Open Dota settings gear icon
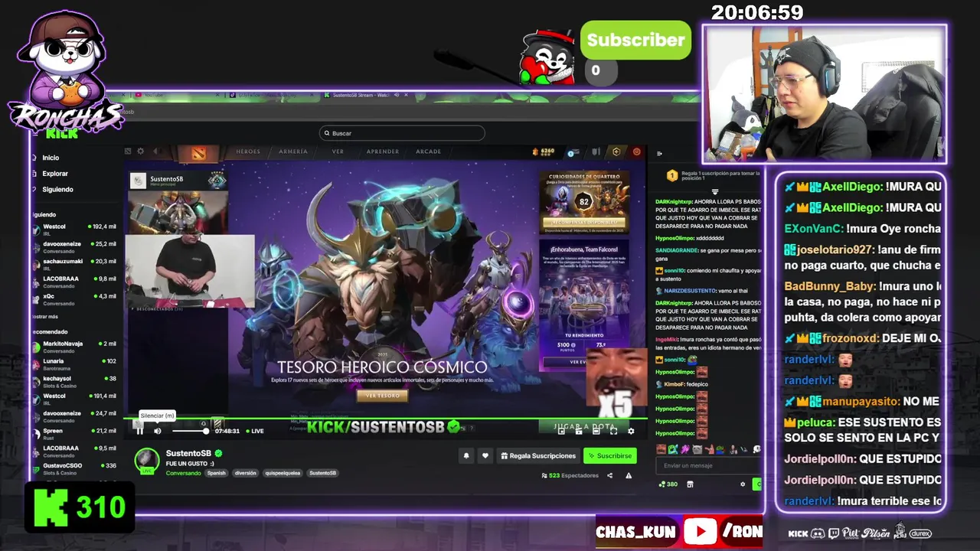The height and width of the screenshot is (551, 980). pos(141,152)
